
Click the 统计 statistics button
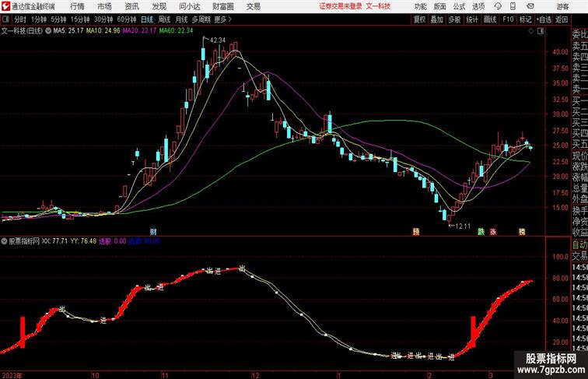click(x=472, y=19)
